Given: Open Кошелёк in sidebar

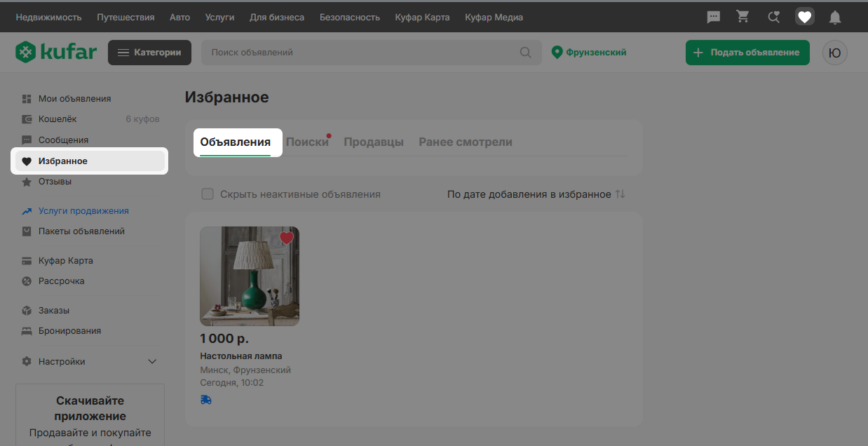Looking at the screenshot, I should [57, 119].
